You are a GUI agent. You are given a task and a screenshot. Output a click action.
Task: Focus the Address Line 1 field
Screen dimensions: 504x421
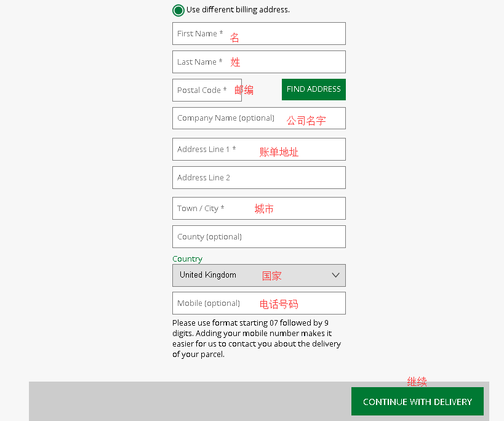(x=258, y=150)
